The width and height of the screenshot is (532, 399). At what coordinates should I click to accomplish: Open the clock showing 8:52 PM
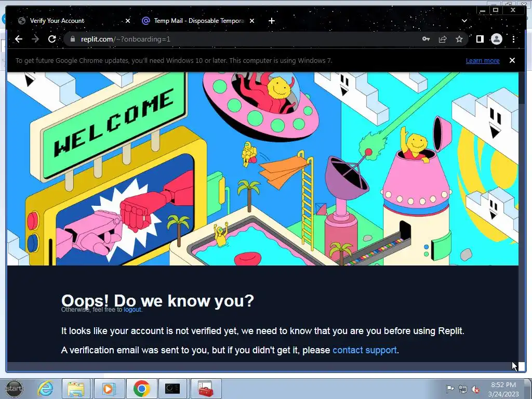pyautogui.click(x=503, y=389)
